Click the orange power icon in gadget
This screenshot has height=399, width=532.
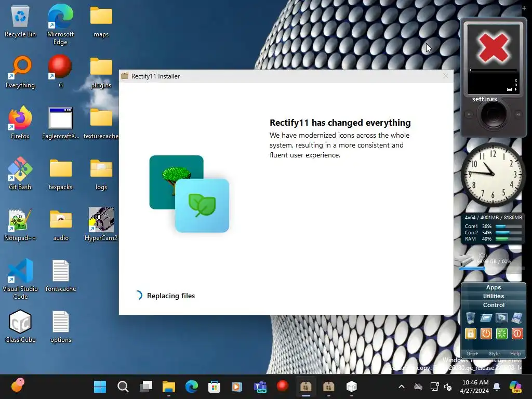tap(486, 334)
